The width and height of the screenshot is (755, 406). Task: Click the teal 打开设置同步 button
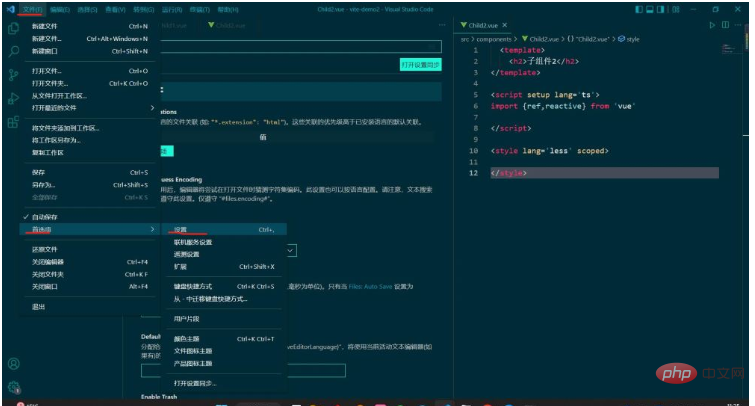point(420,65)
